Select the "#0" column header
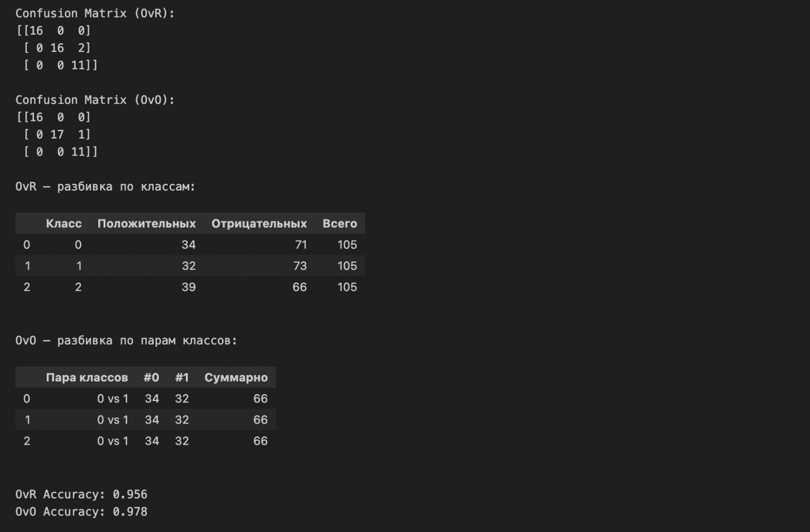Screen dimensions: 810x532 coord(151,377)
